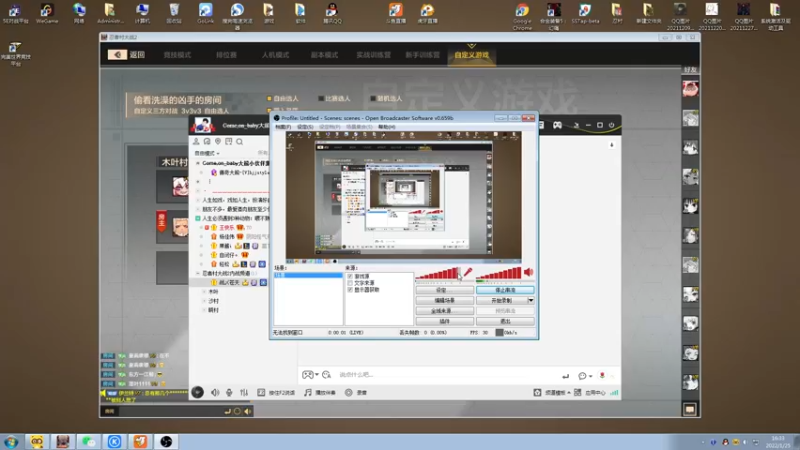
Task: Open the audio mixer sliders icon in YY
Action: click(x=244, y=392)
